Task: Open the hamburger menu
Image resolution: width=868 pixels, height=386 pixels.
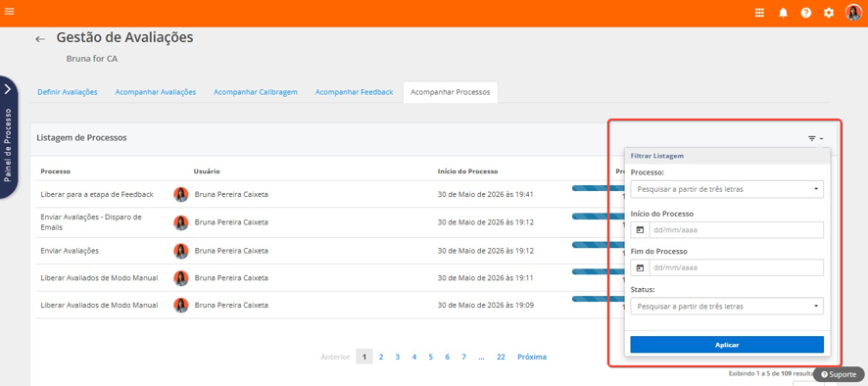Action: (9, 11)
